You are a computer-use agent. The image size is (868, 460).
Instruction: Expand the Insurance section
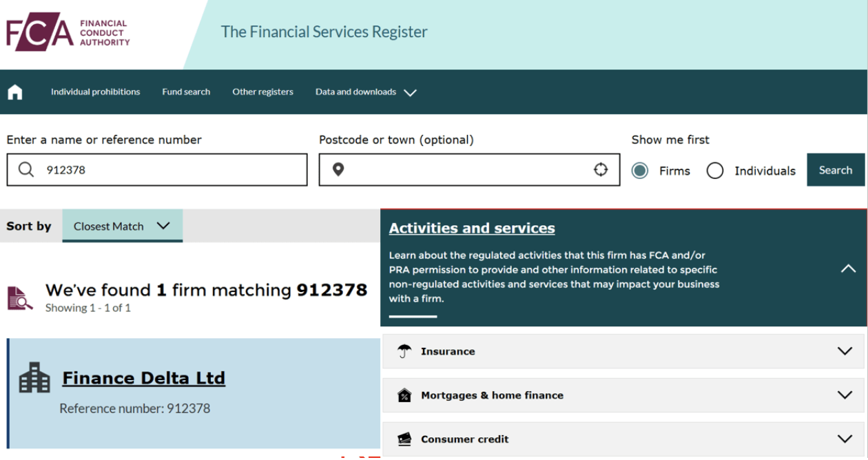pos(845,351)
